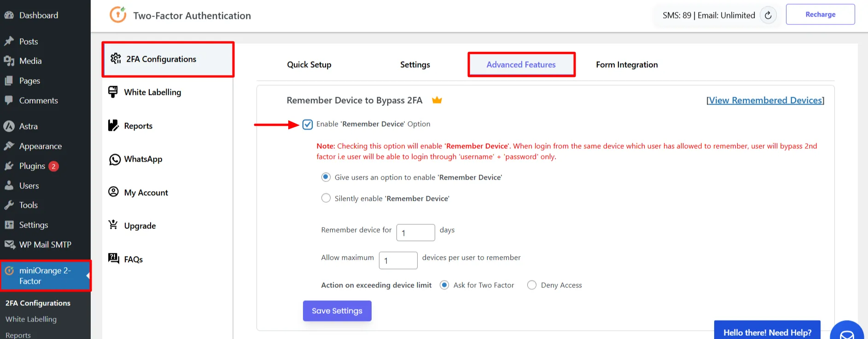The image size is (868, 339).
Task: Click the Plugins update count badge
Action: click(x=53, y=166)
